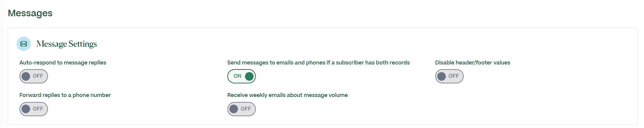Enable Auto-respond to message replies
This screenshot has height=128, width=644.
tap(34, 76)
